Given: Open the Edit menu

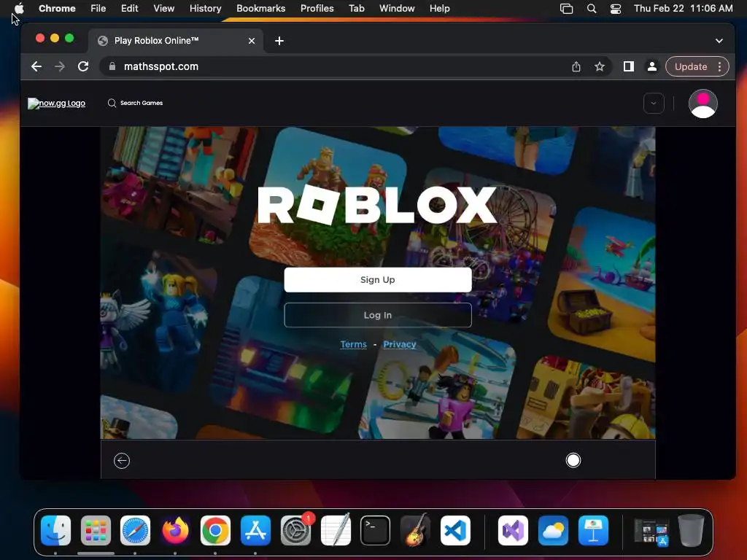Looking at the screenshot, I should [x=129, y=8].
